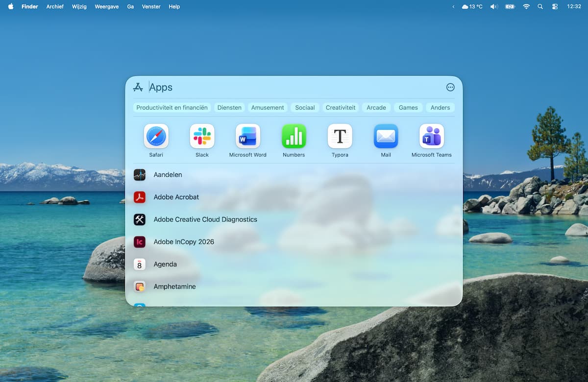Open Adobe Acrobat from the list
This screenshot has width=588, height=382.
[176, 197]
